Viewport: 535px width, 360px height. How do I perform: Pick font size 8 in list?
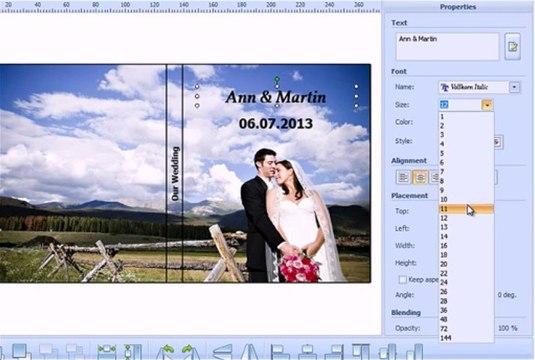coord(466,181)
